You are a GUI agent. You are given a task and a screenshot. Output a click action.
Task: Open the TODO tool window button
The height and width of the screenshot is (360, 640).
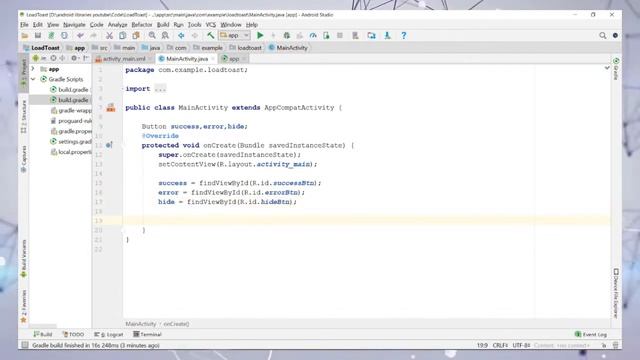pyautogui.click(x=73, y=334)
